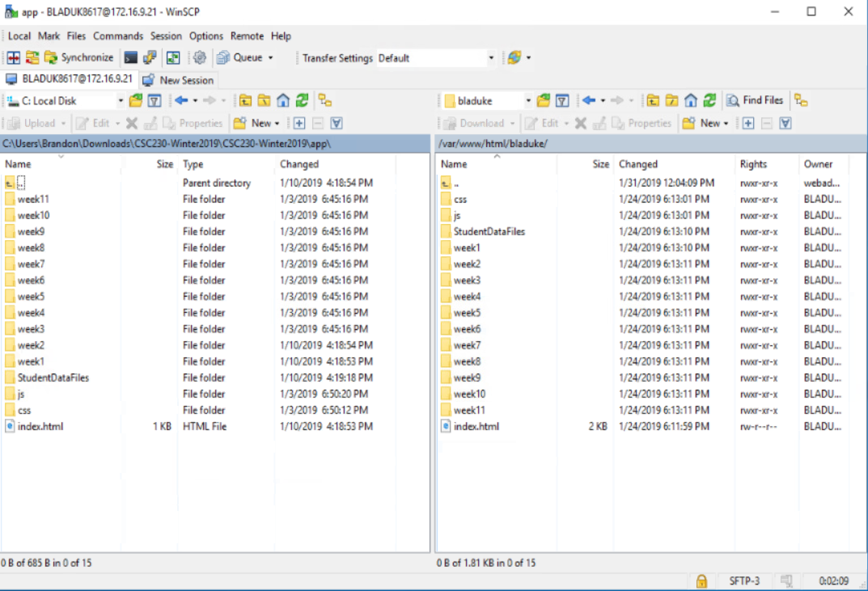Open the terminal console icon in toolbar

click(x=131, y=58)
